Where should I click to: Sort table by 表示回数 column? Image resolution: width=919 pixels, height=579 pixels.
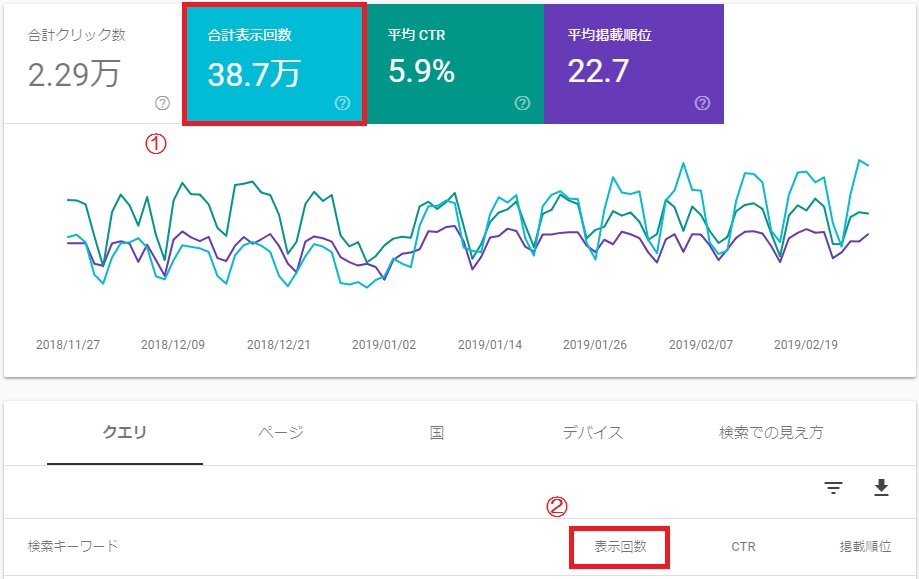click(x=620, y=547)
